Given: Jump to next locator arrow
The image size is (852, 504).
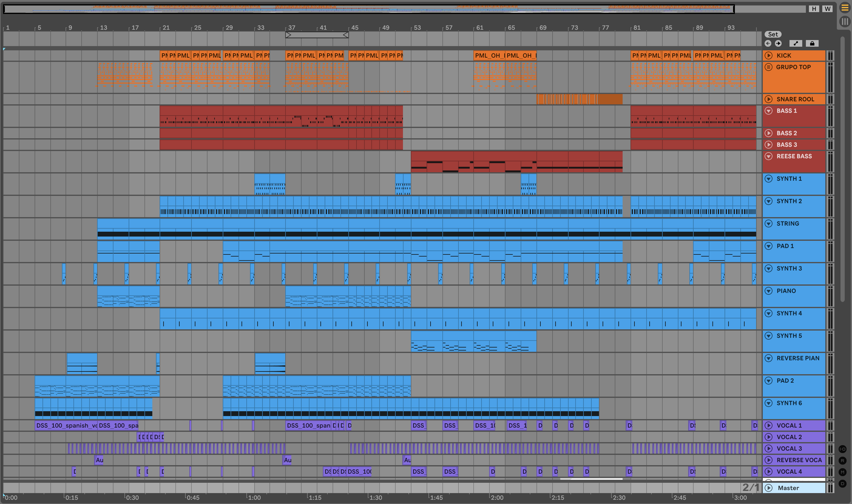Looking at the screenshot, I should click(778, 43).
